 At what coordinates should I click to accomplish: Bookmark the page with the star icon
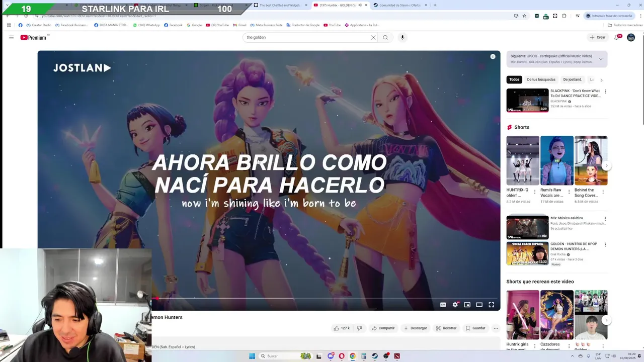524,16
